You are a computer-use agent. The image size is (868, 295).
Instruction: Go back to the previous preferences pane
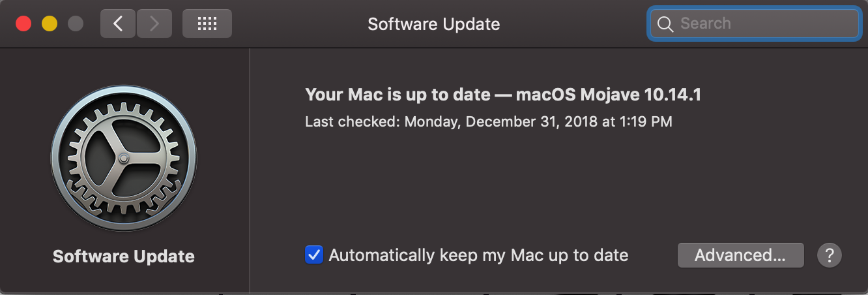pyautogui.click(x=118, y=24)
